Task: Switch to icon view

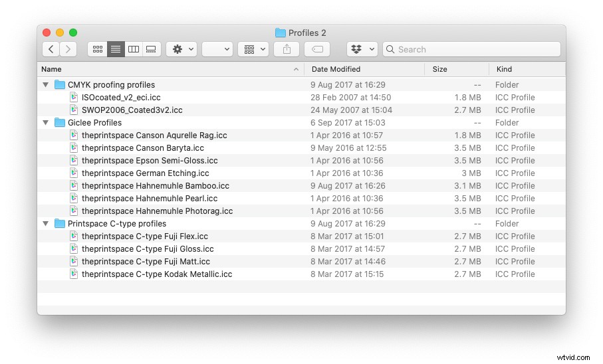Action: click(x=98, y=49)
